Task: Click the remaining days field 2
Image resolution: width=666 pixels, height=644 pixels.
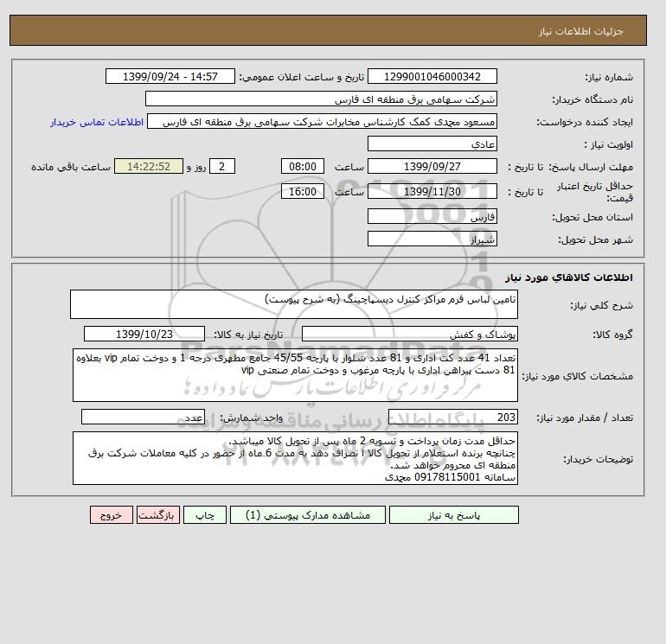Action: click(221, 167)
